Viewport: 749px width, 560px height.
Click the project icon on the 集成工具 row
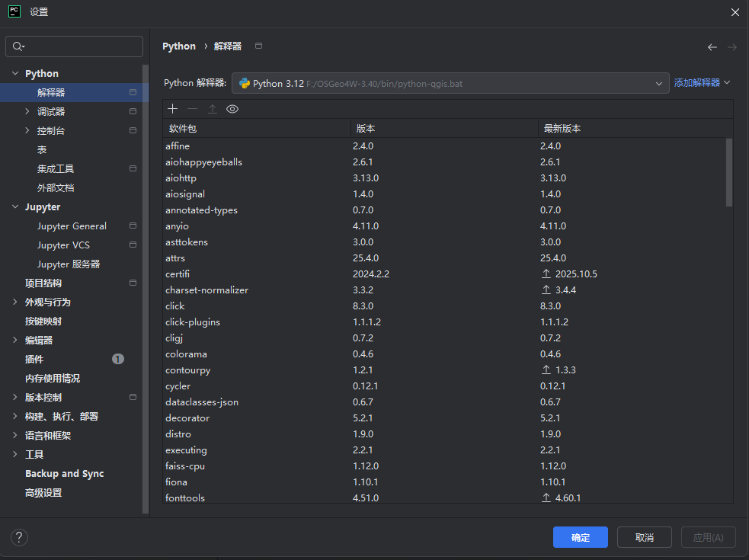tap(133, 168)
